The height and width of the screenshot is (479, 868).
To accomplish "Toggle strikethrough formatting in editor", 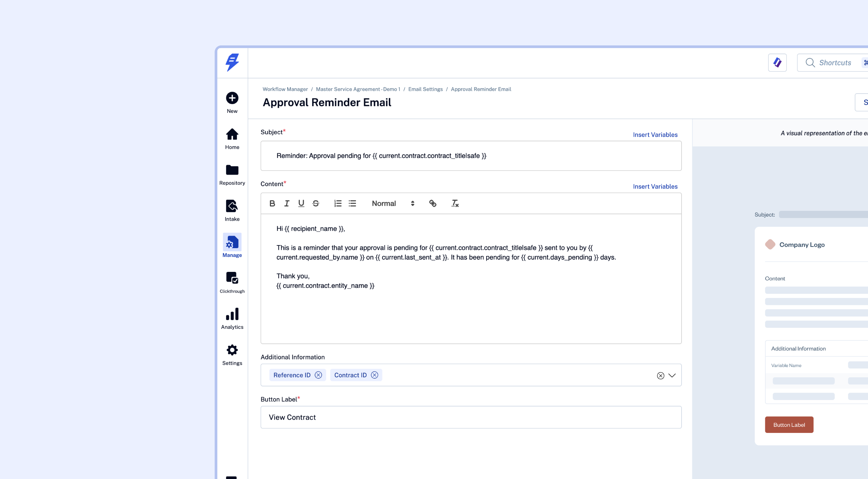I will click(316, 203).
